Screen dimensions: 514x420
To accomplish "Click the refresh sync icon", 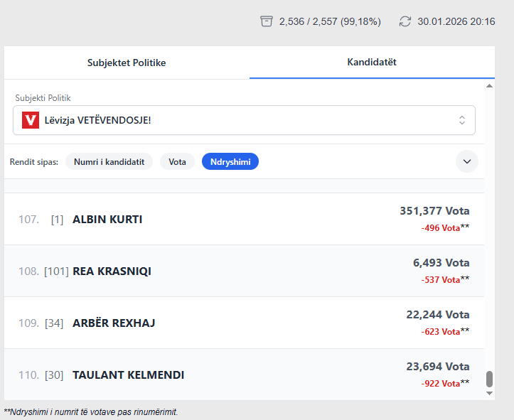I will 405,21.
